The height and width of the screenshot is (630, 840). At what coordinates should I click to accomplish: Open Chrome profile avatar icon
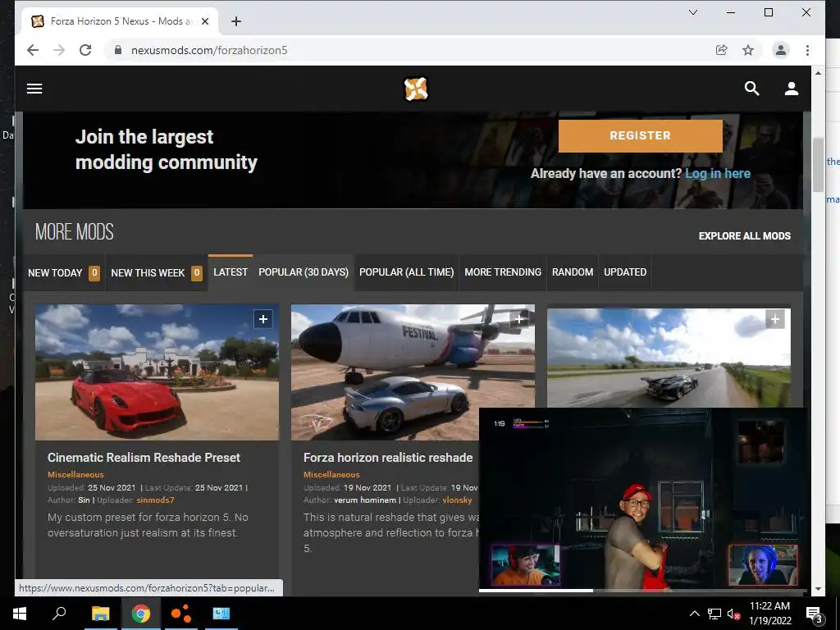click(781, 50)
